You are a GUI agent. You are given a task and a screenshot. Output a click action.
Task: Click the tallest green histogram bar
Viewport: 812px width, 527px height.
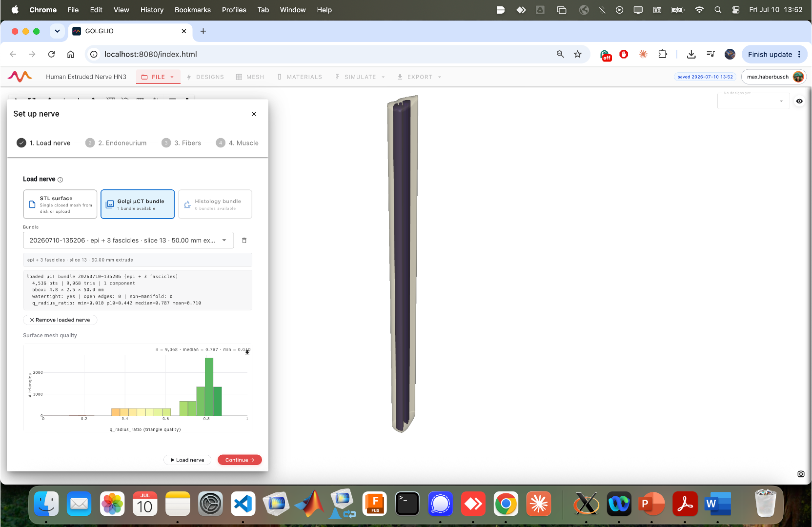(x=209, y=386)
